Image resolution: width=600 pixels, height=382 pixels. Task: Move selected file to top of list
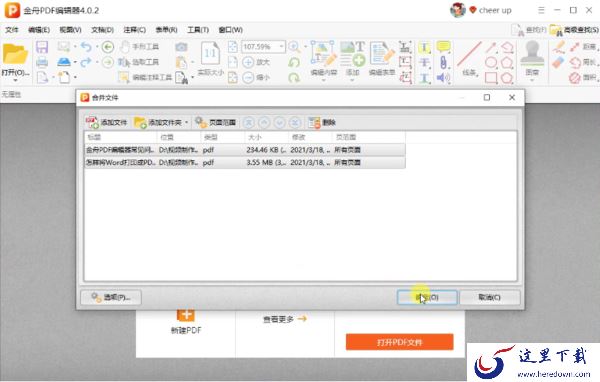click(x=249, y=122)
